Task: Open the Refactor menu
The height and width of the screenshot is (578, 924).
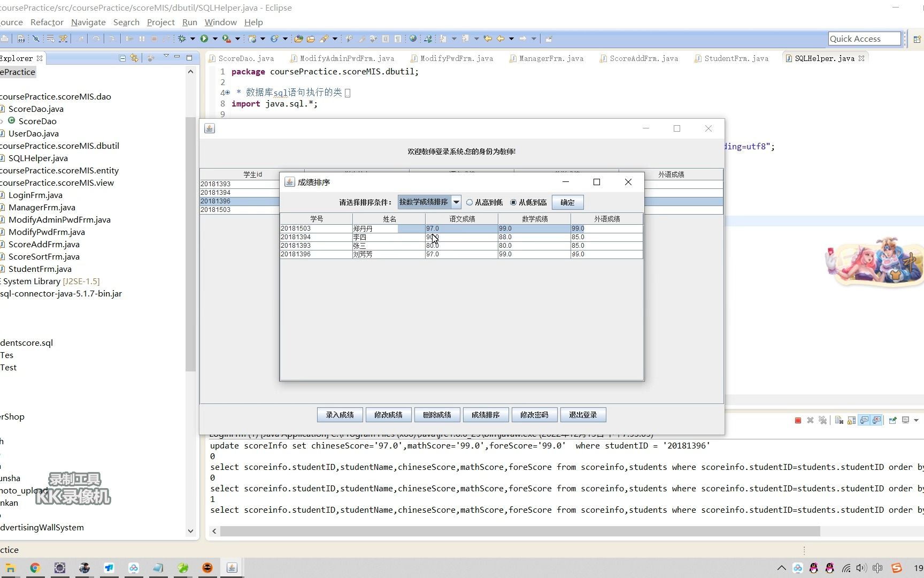Action: point(47,22)
